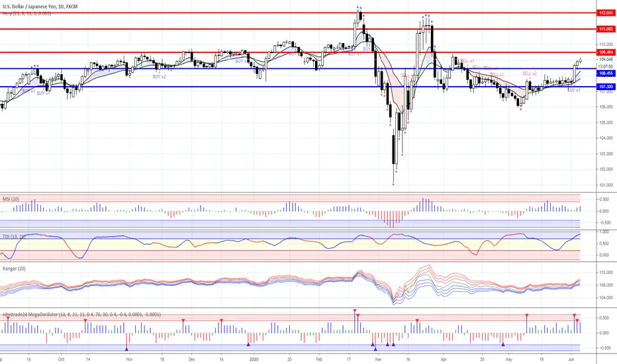Click the red 111.002 price label
The image size is (617, 364).
pos(606,29)
